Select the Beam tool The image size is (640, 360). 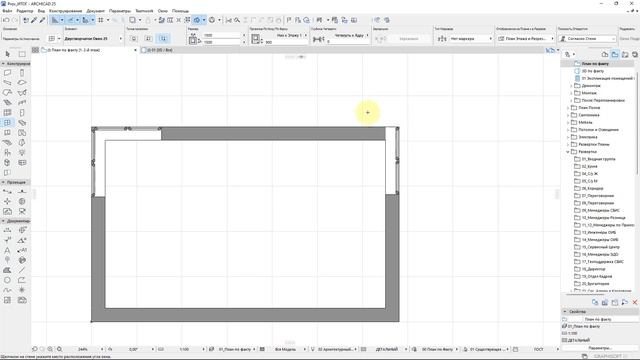pos(7,82)
